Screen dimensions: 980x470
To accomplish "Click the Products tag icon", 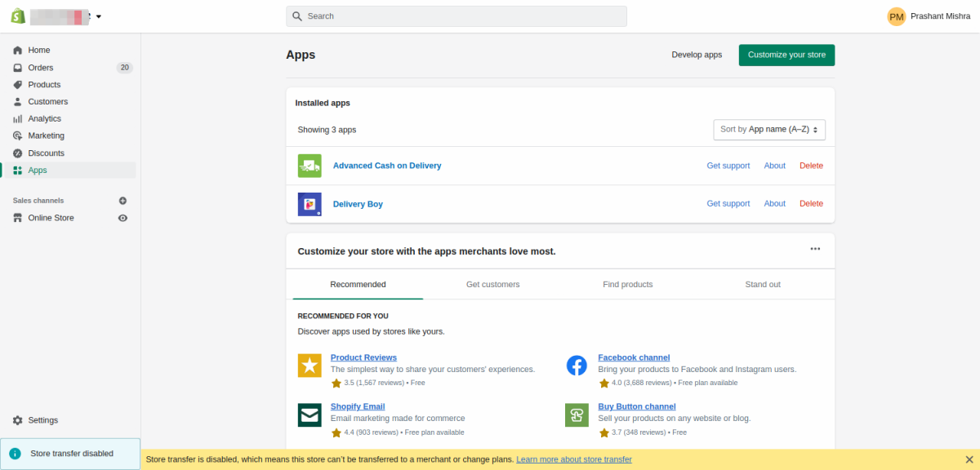I will point(18,85).
